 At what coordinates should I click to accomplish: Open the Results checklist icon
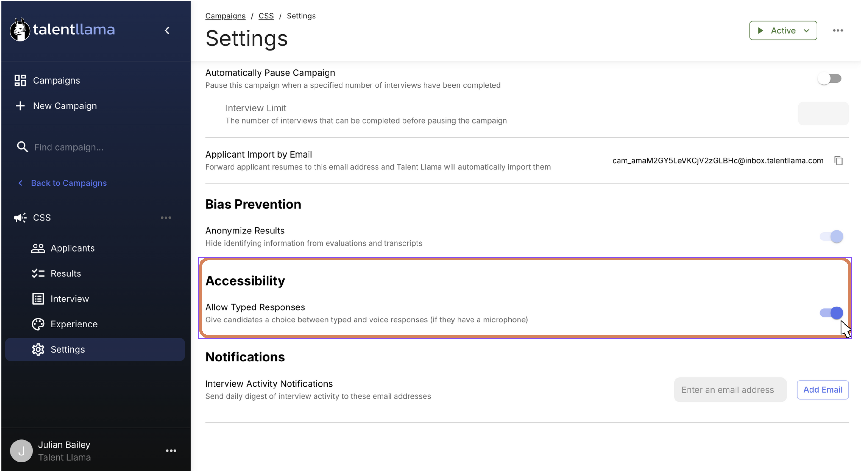click(38, 273)
